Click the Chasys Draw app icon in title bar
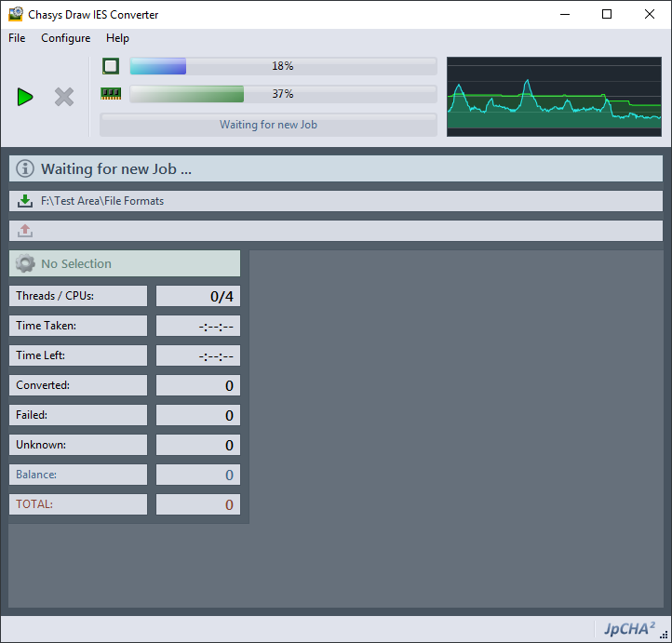Viewport: 672px width, 643px height. point(16,15)
